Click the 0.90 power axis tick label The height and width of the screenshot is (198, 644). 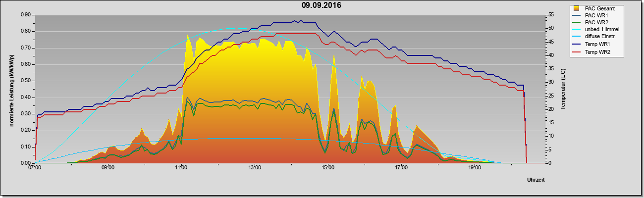(x=26, y=15)
